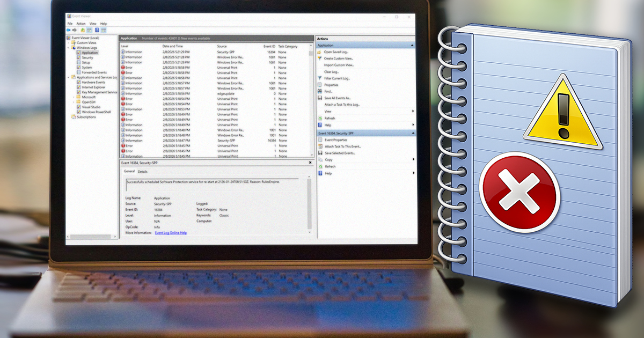The image size is (644, 338).
Task: Select the Security log in the tree
Action: point(87,57)
